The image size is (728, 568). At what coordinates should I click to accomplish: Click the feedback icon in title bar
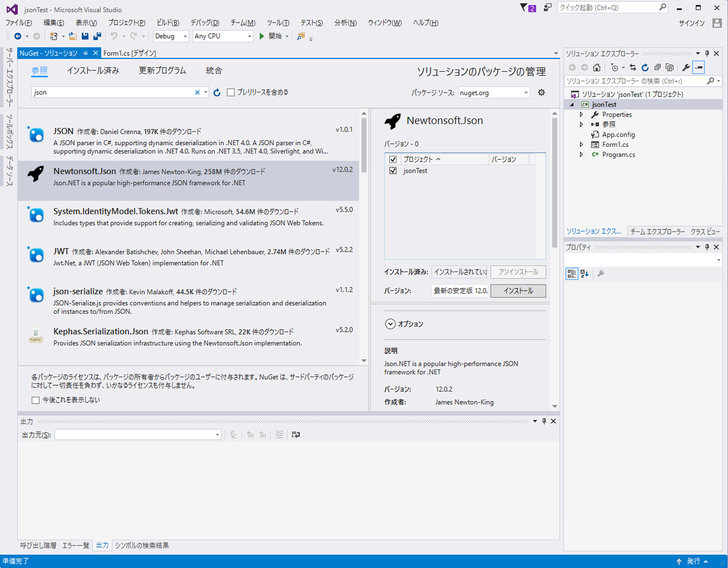[548, 8]
